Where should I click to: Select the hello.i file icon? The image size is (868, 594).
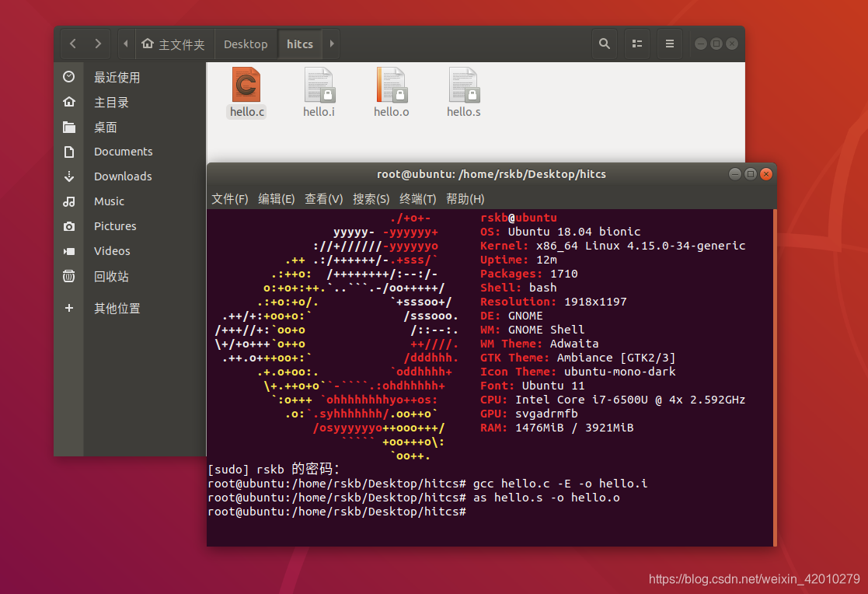pyautogui.click(x=319, y=84)
